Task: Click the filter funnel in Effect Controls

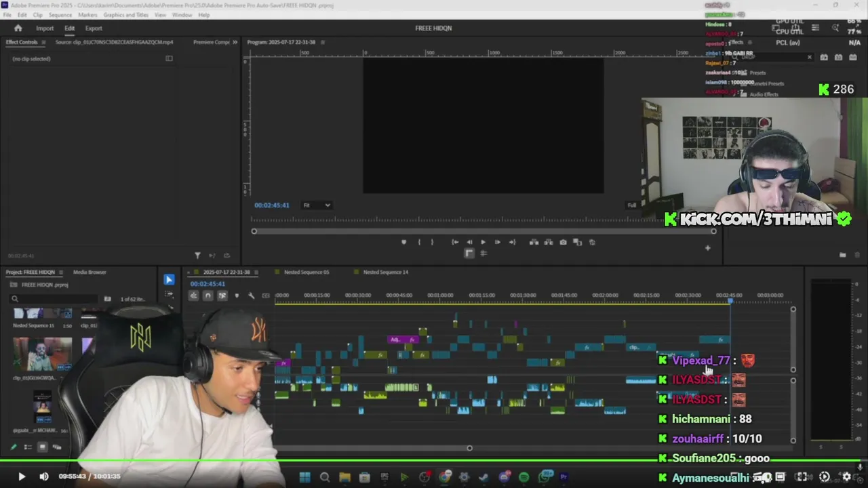Action: coord(197,256)
